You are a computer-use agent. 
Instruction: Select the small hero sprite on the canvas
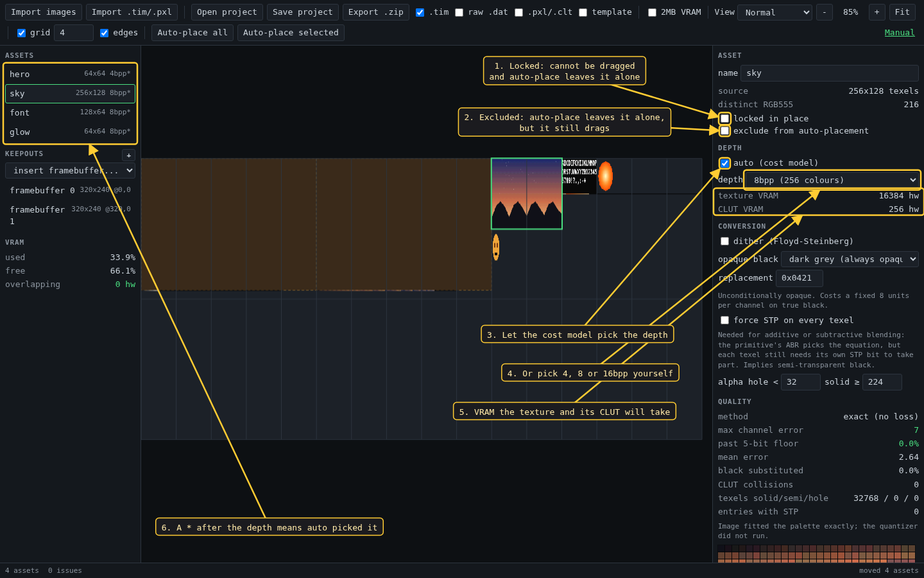coord(496,247)
